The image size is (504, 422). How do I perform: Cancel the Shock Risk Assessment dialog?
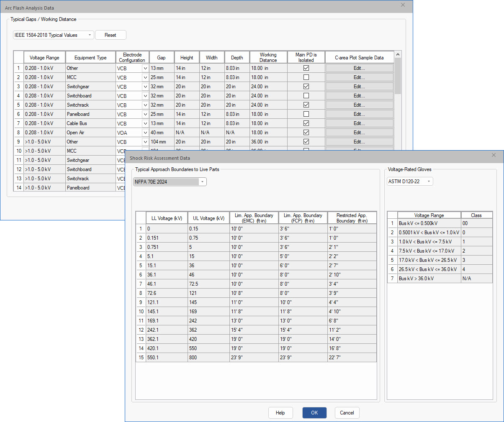pyautogui.click(x=347, y=413)
